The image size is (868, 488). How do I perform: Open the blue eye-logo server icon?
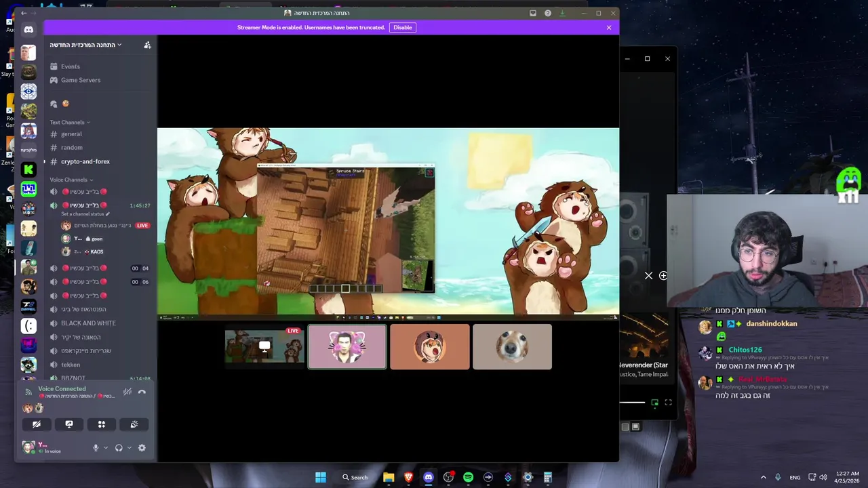[28, 91]
